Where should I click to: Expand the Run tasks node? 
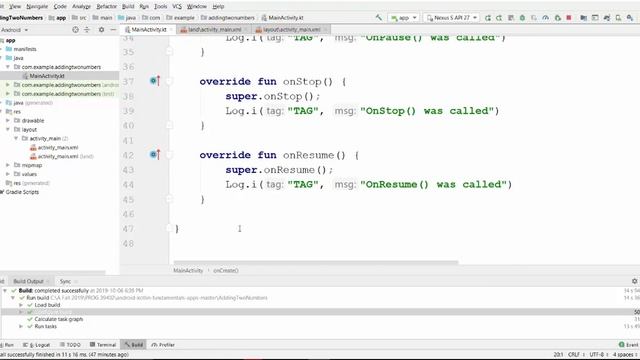coord(21,326)
